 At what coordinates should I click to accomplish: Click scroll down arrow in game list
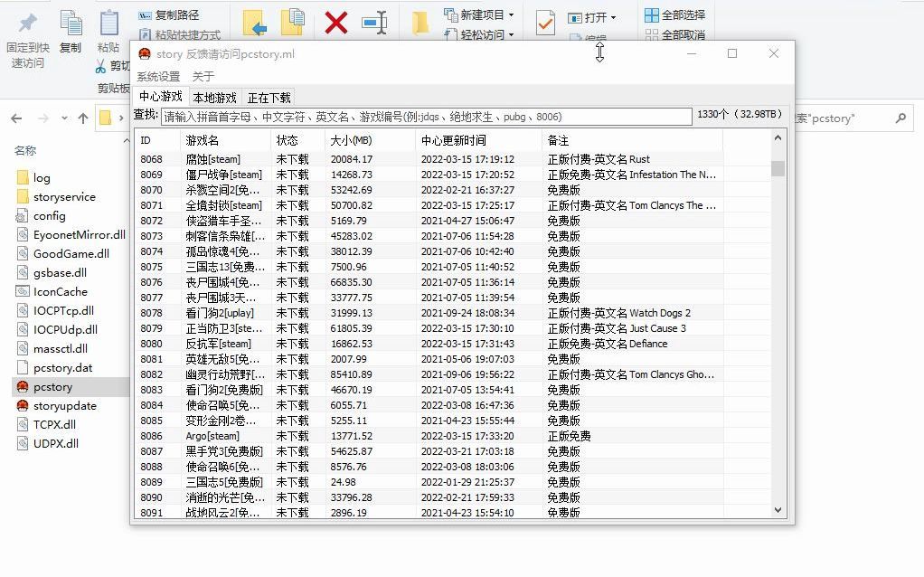(x=778, y=510)
